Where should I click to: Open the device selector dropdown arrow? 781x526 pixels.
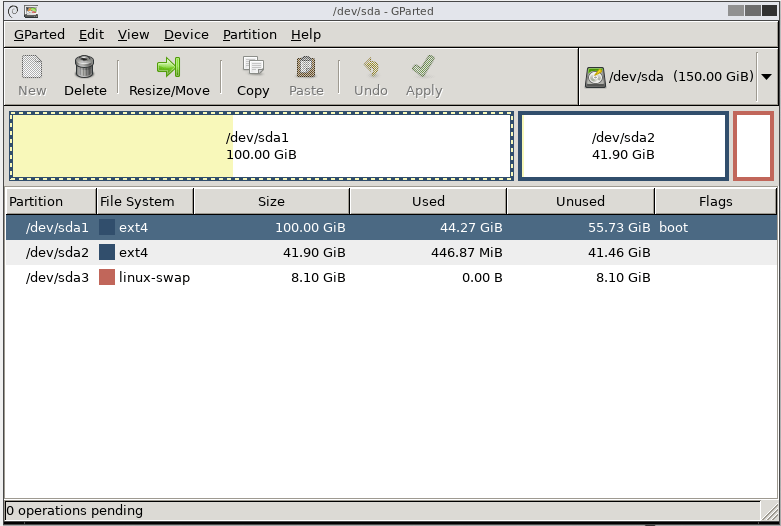(767, 77)
